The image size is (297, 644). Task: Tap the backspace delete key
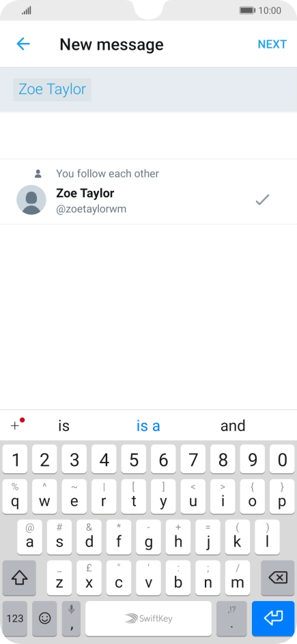click(x=278, y=578)
